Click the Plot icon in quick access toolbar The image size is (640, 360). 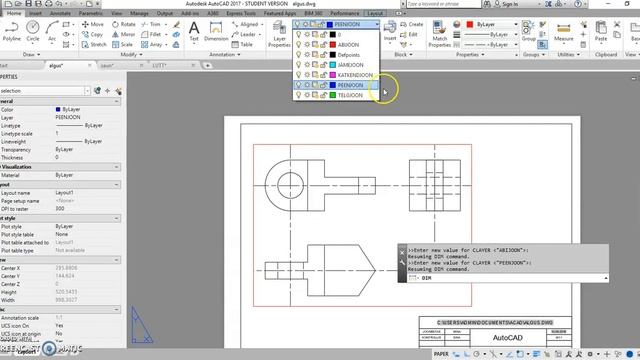pos(49,4)
